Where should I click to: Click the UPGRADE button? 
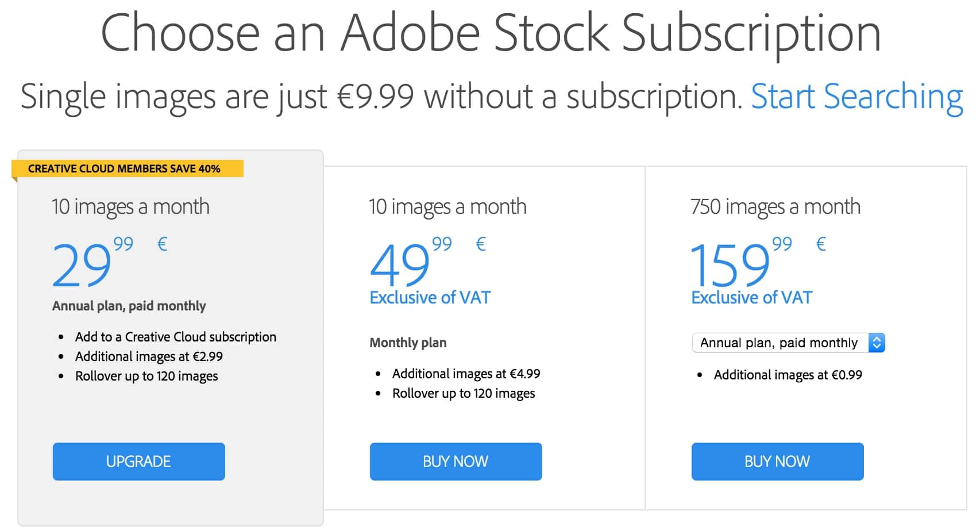click(139, 462)
